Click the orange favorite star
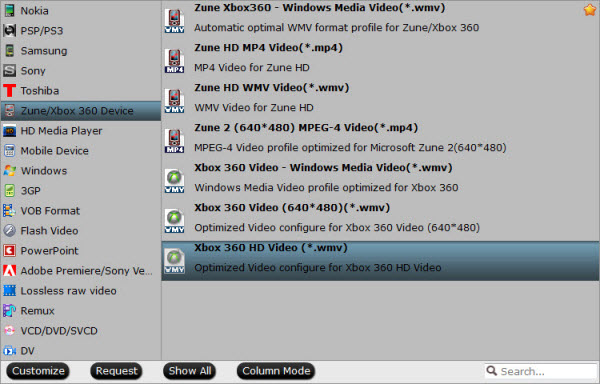Screen dimensions: 600x384 point(590,10)
